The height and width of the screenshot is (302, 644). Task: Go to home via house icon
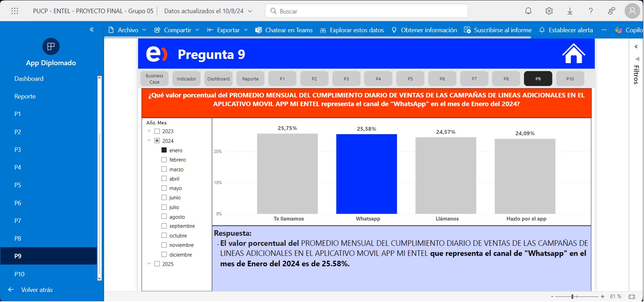click(x=574, y=54)
